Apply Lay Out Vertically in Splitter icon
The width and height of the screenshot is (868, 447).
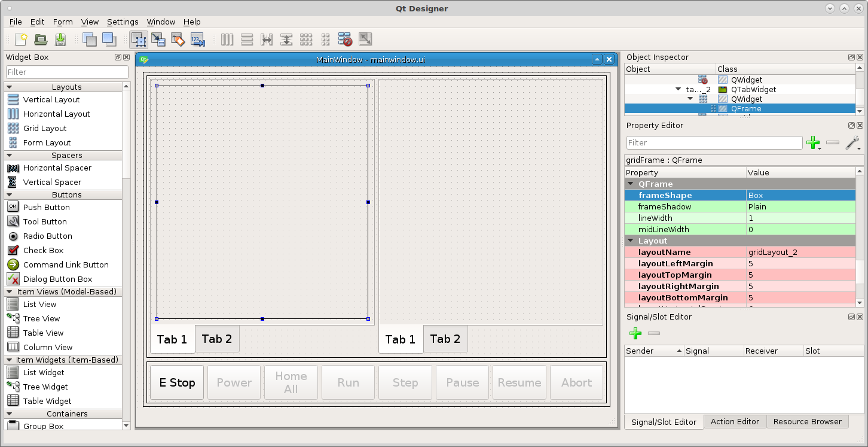[x=286, y=39]
